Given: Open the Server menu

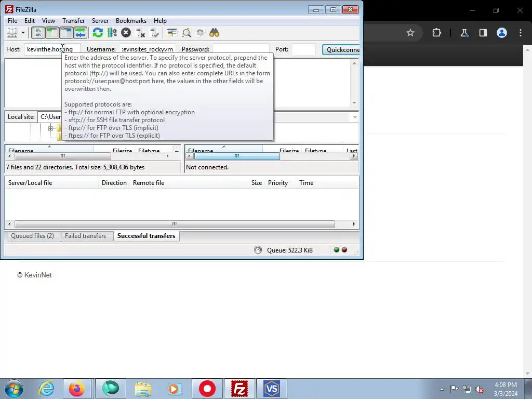Looking at the screenshot, I should point(100,21).
